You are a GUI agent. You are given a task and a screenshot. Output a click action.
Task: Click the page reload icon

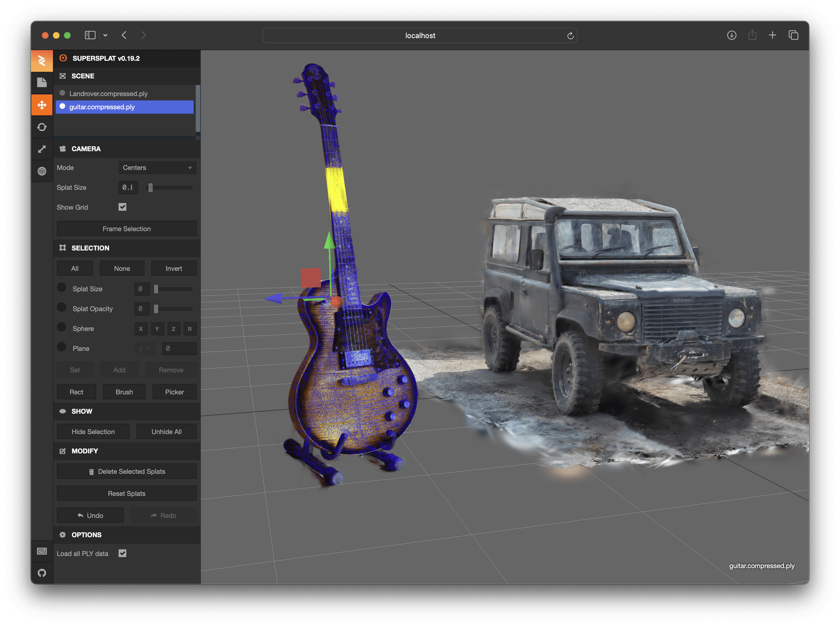(570, 36)
